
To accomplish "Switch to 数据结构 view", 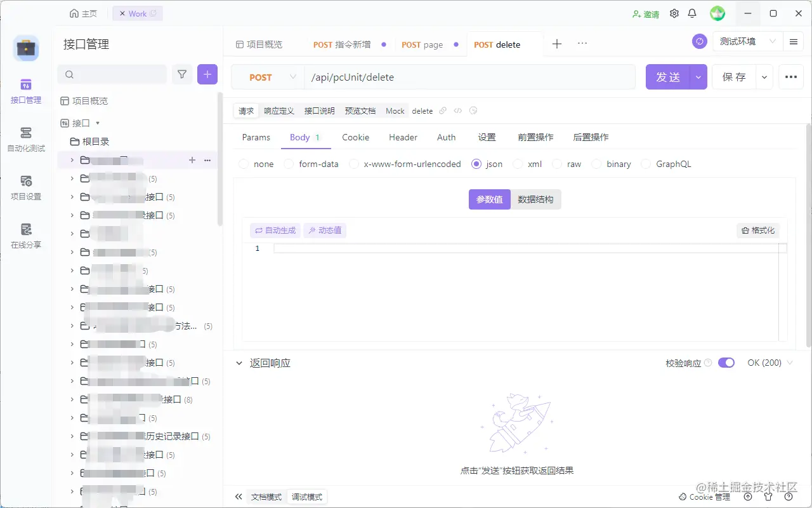I will pos(536,199).
